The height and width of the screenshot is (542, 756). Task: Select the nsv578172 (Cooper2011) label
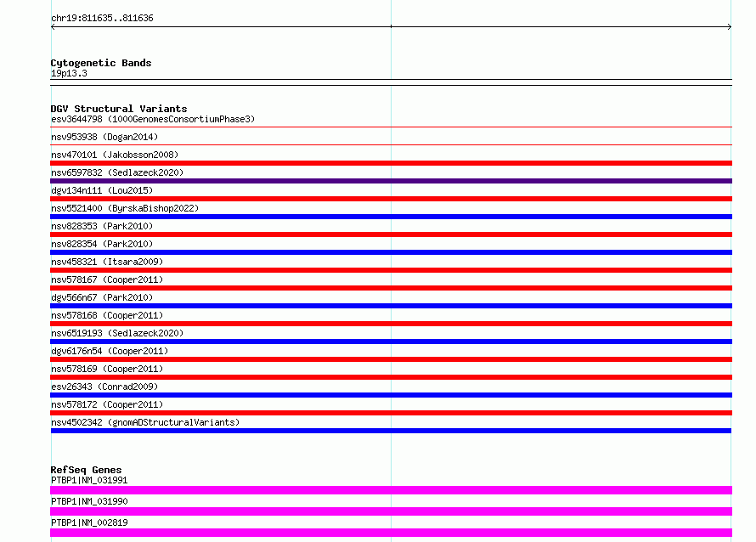(x=107, y=404)
